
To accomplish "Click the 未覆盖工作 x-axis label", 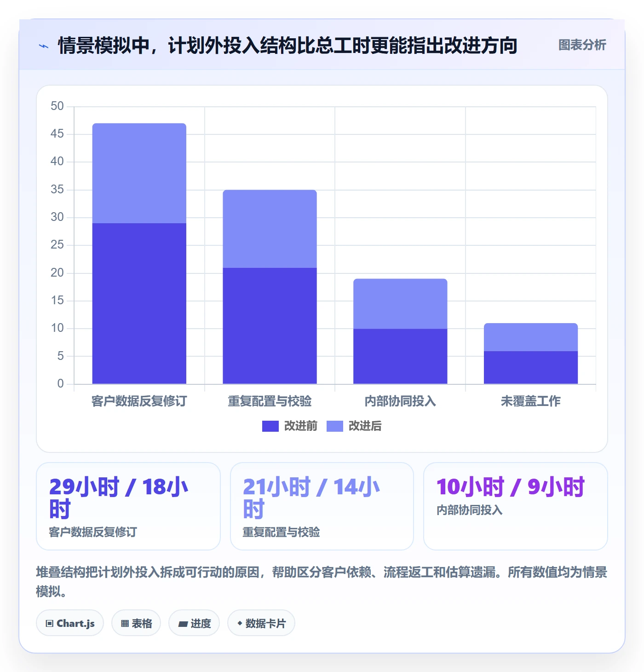I will [x=531, y=401].
